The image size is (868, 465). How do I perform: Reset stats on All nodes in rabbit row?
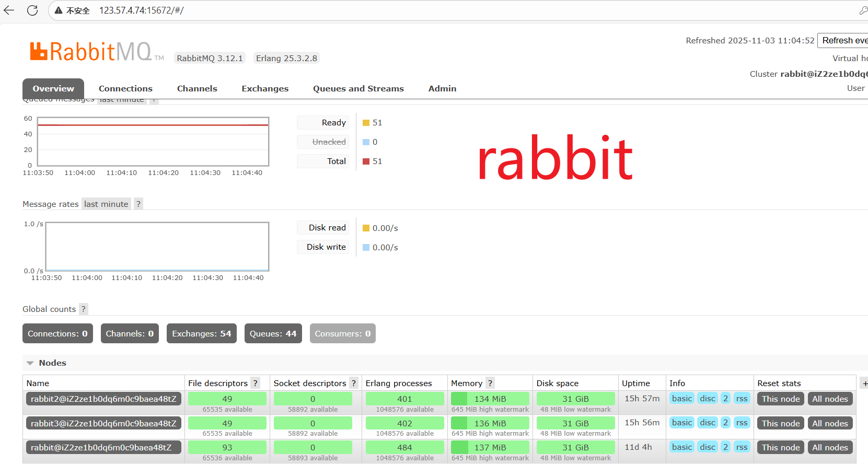coord(830,447)
